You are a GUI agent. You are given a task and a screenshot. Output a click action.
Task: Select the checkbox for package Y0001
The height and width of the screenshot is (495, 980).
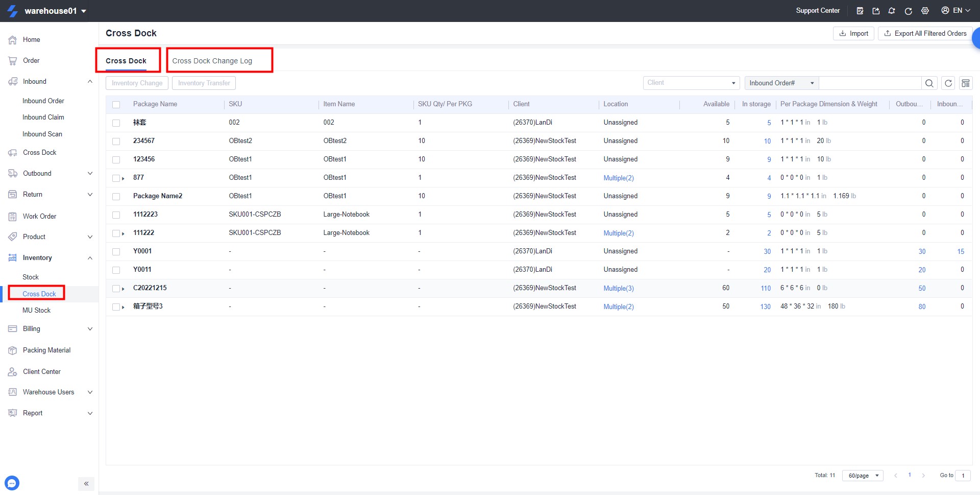click(x=116, y=251)
